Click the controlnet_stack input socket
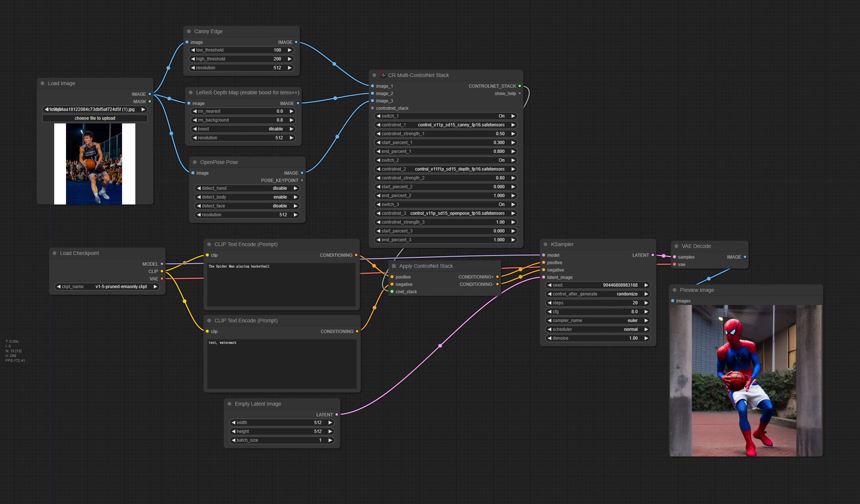This screenshot has height=504, width=860. (x=372, y=108)
